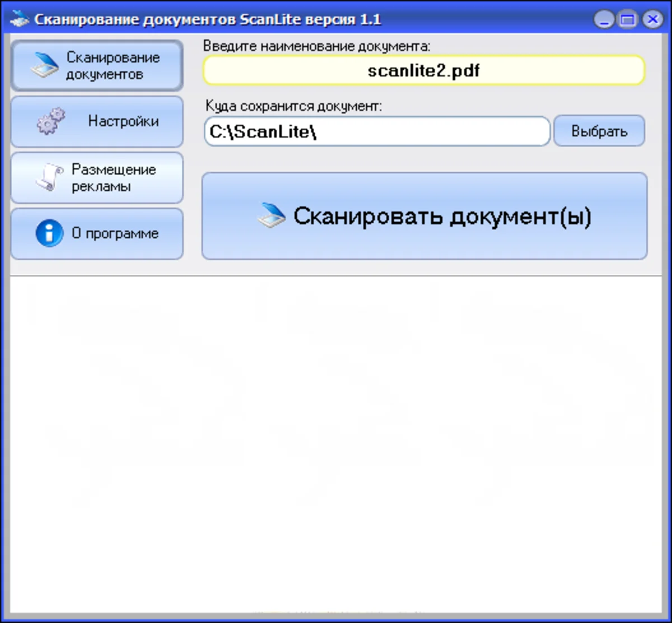672x623 pixels.
Task: Minimize the ScanLite window
Action: point(604,20)
